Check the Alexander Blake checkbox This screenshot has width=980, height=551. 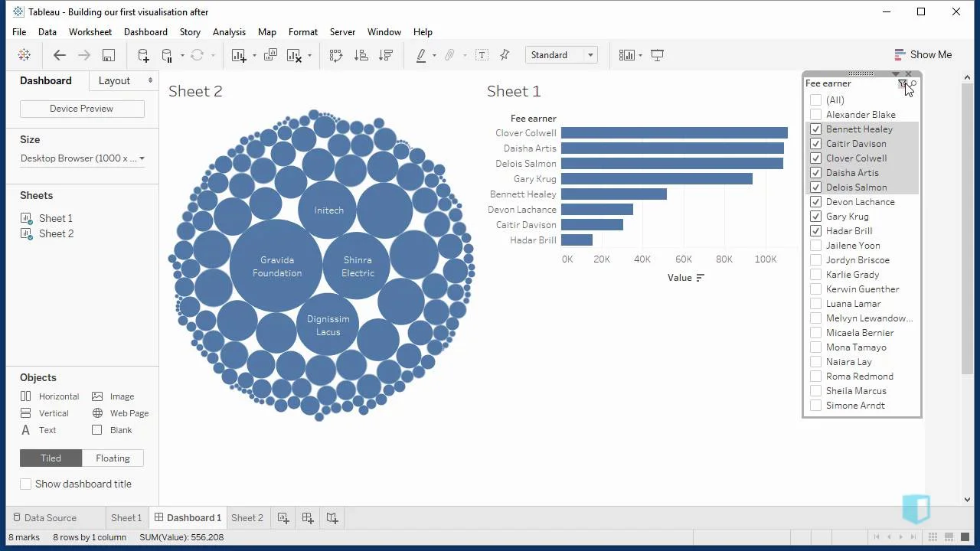(815, 115)
